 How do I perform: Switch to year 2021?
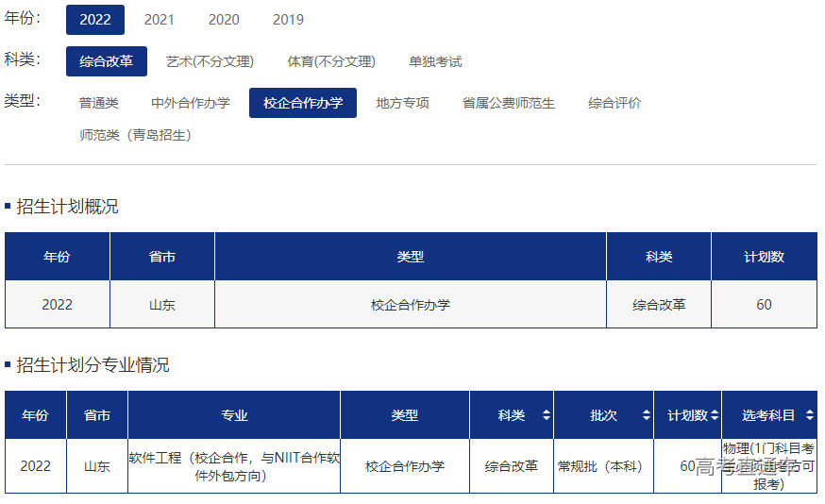click(160, 20)
